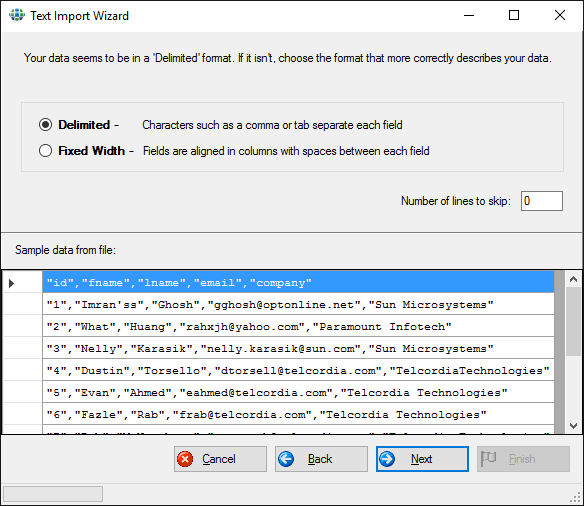Click the sample data scroll down arrow
The image size is (584, 506).
574,426
